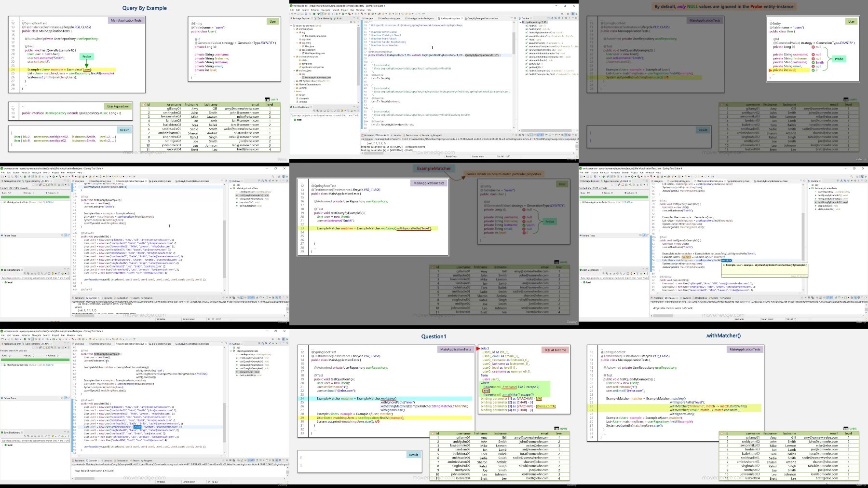Expand JRE System Library in JpaRepository frame's Package Explorer
The height and width of the screenshot is (488, 868).
pos(294,81)
